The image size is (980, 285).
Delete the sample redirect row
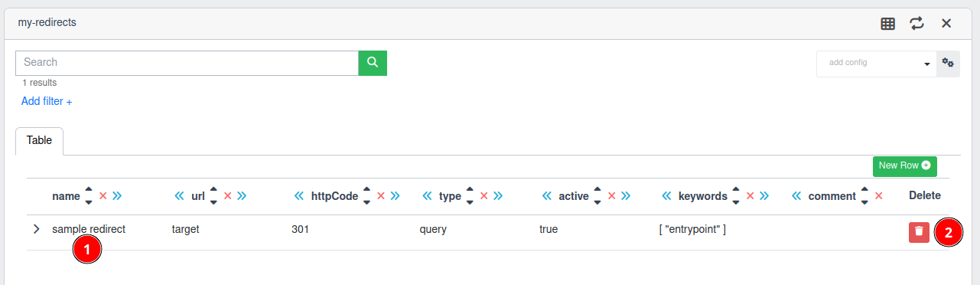tap(919, 233)
